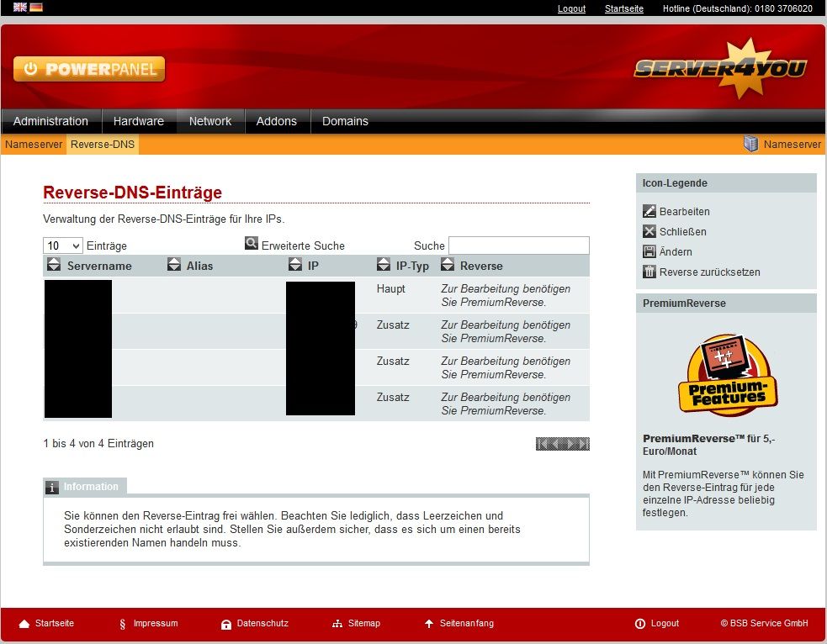This screenshot has height=644, width=827.
Task: Click the Server4You logo
Action: [719, 69]
